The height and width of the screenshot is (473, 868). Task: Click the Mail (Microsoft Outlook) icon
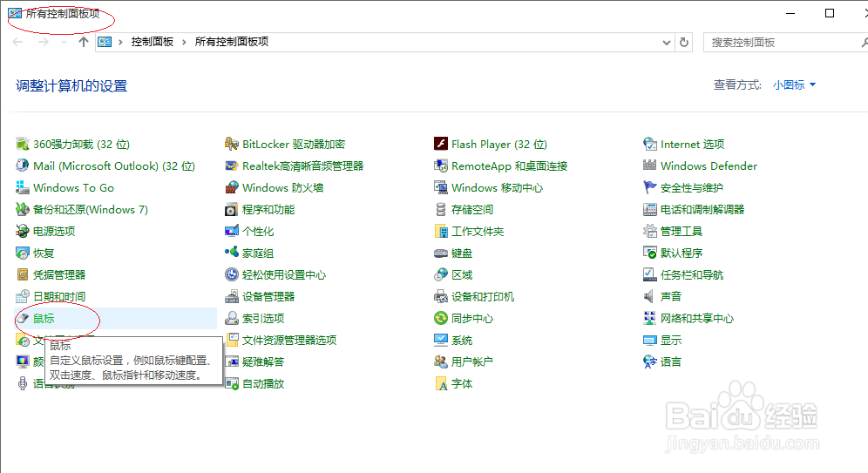pyautogui.click(x=22, y=166)
